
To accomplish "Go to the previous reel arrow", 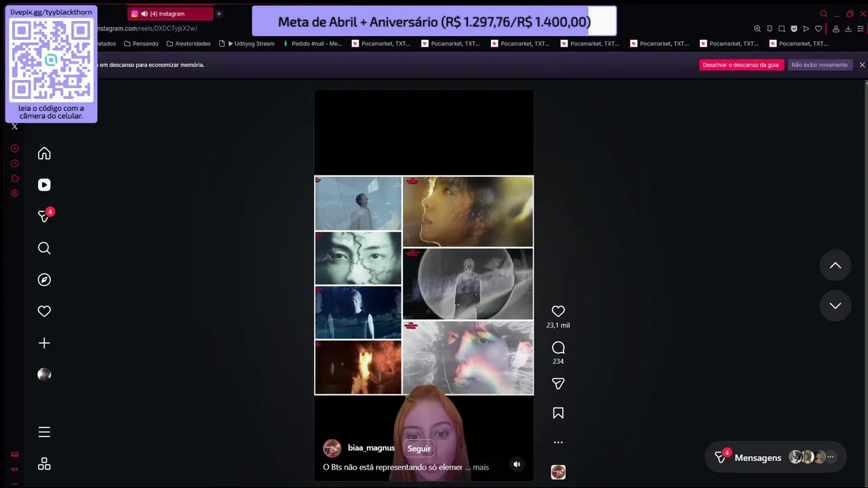I will point(835,266).
